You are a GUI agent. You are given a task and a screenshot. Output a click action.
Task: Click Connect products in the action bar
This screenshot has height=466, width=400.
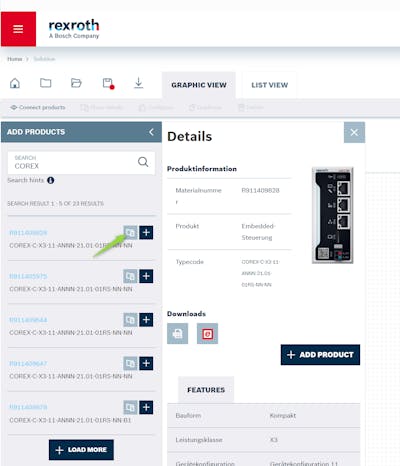(x=38, y=107)
